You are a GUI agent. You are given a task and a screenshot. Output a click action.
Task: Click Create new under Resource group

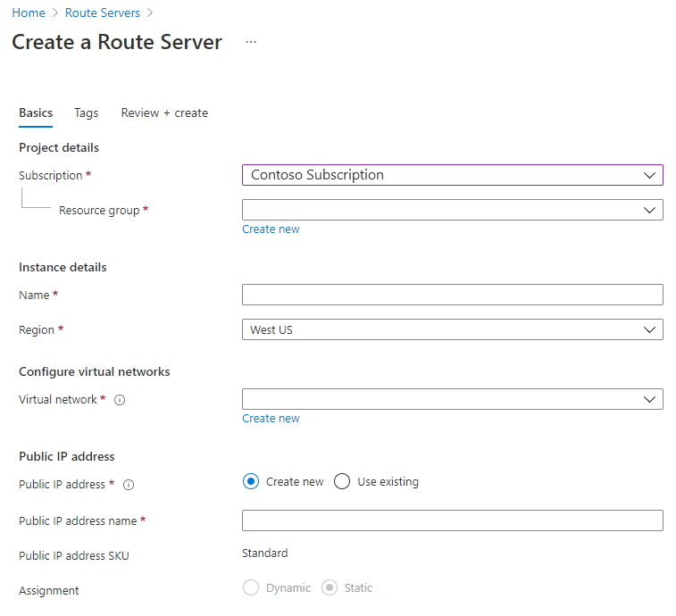pyautogui.click(x=271, y=229)
